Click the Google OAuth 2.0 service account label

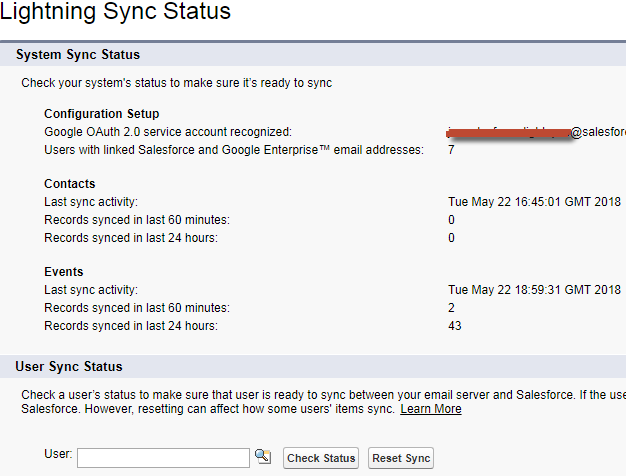click(x=168, y=132)
